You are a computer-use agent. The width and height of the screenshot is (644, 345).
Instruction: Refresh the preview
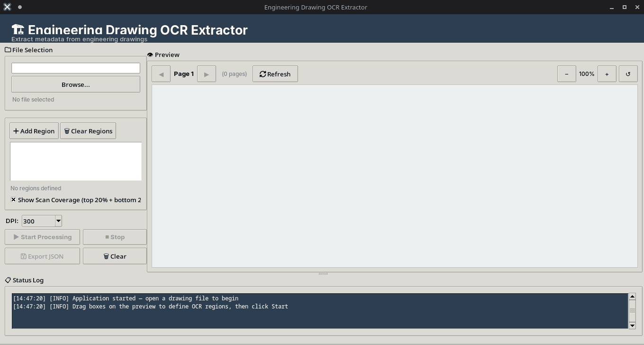pos(275,74)
